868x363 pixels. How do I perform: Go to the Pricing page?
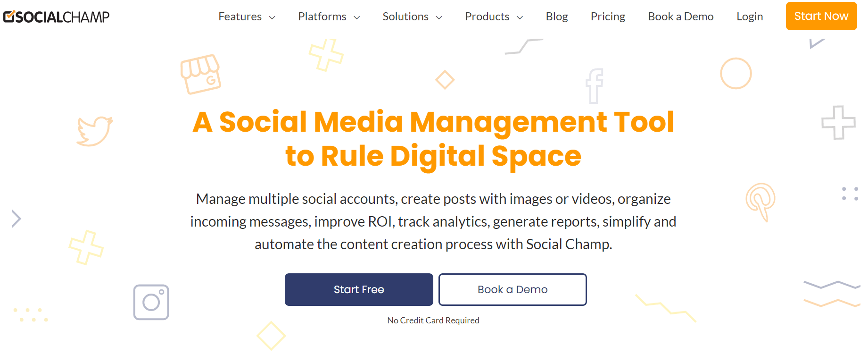[608, 17]
